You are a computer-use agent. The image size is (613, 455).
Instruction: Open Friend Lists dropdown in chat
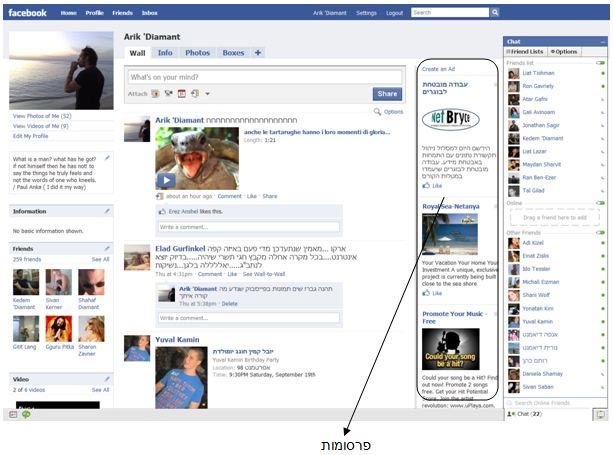point(527,51)
